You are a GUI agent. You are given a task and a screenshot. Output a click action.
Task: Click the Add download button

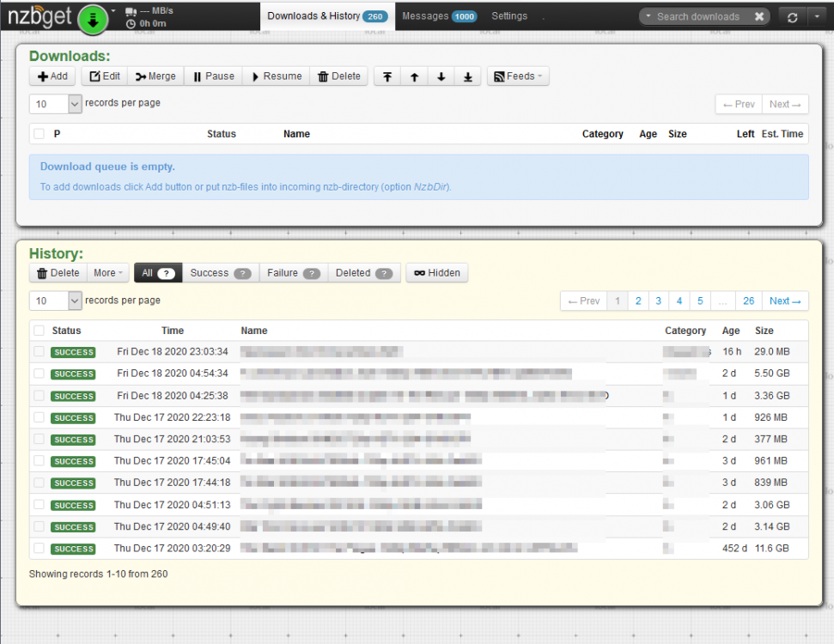coord(52,76)
